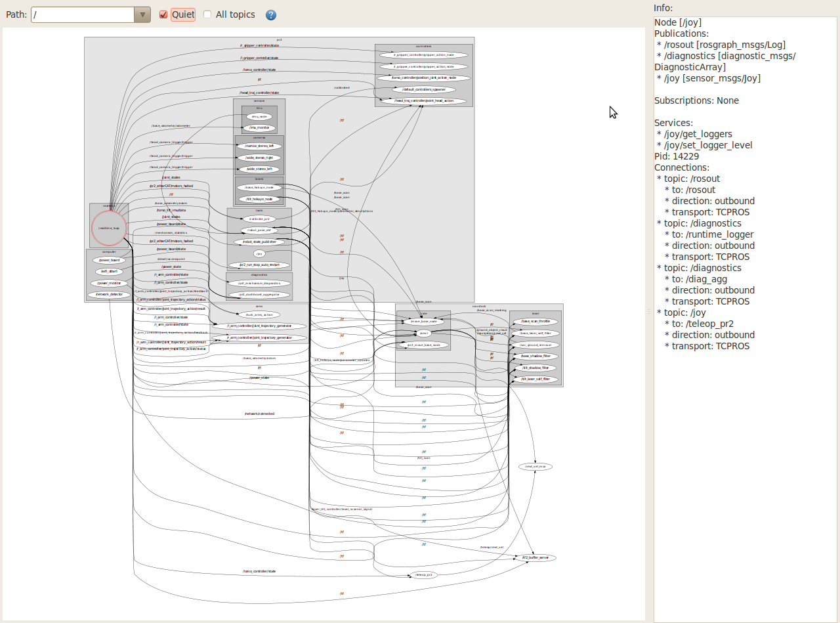The width and height of the screenshot is (840, 623).
Task: Uncheck the Quiet checkbox
Action: coord(164,14)
